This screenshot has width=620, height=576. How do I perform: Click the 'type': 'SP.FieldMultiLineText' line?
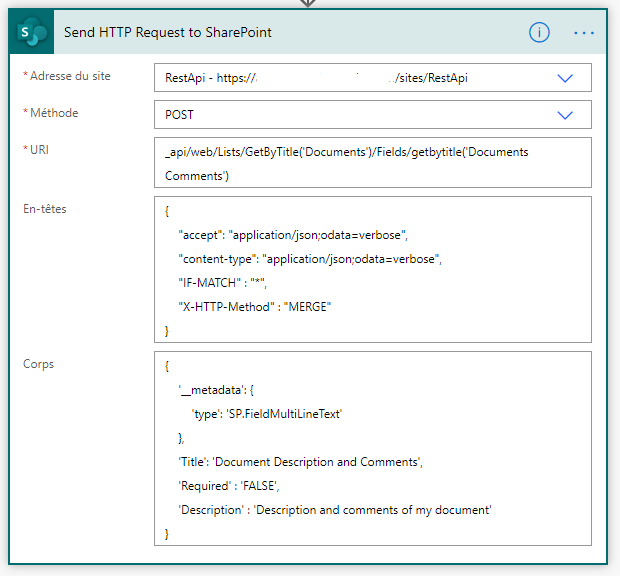click(267, 414)
